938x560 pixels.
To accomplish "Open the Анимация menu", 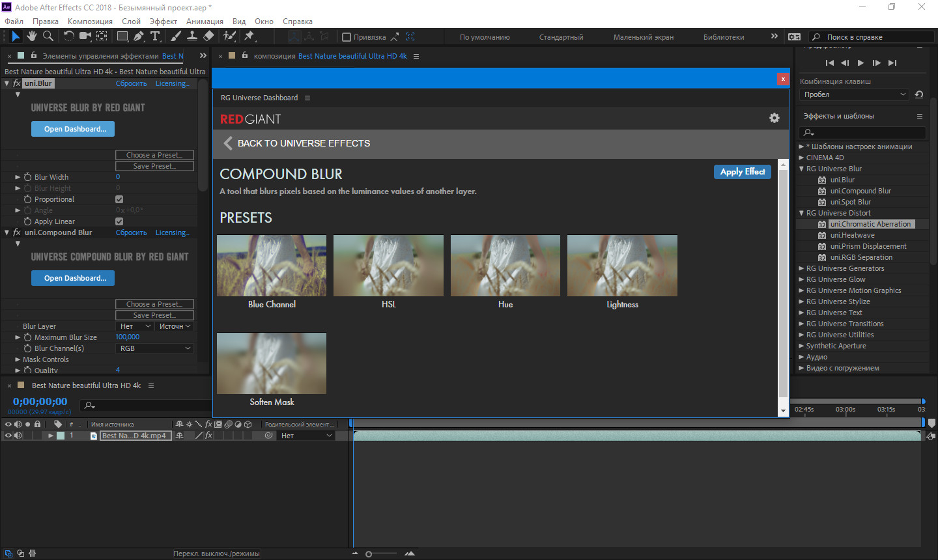I will pyautogui.click(x=205, y=21).
